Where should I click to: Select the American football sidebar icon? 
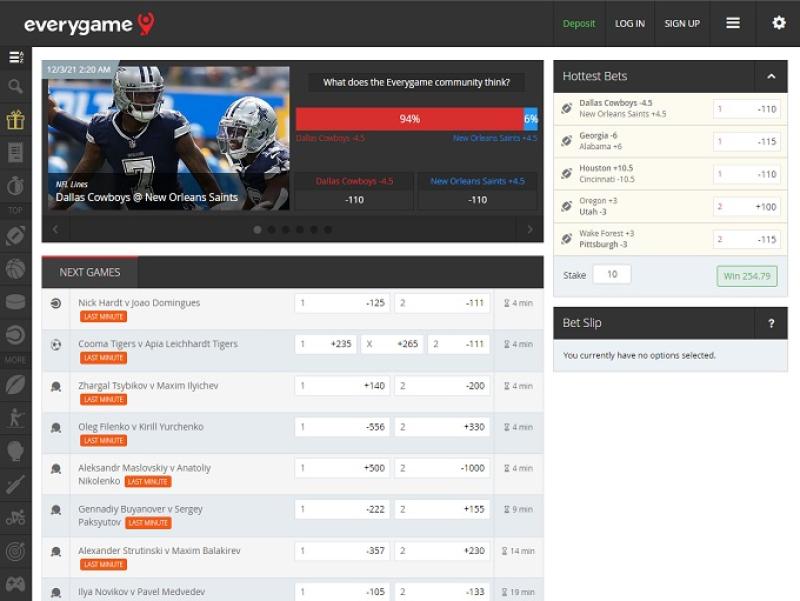15,236
